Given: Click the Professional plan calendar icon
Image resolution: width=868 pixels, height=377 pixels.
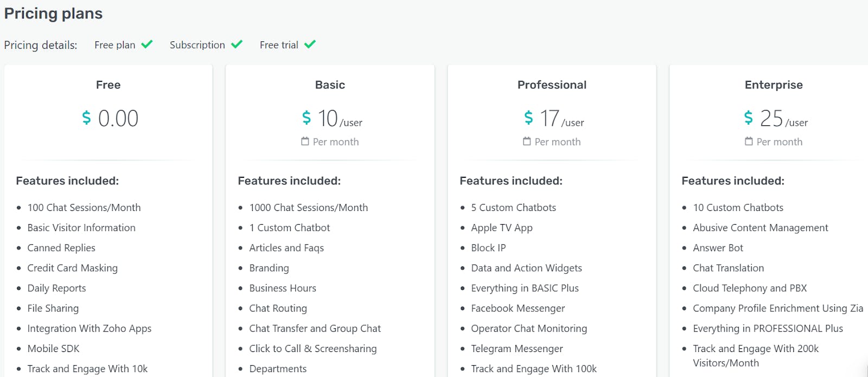Looking at the screenshot, I should point(527,142).
